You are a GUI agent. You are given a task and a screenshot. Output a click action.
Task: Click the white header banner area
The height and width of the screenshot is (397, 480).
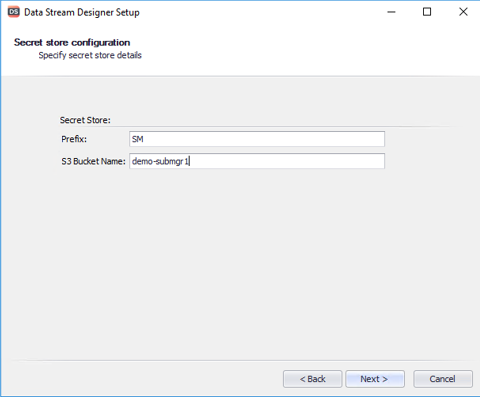[x=300, y=48]
